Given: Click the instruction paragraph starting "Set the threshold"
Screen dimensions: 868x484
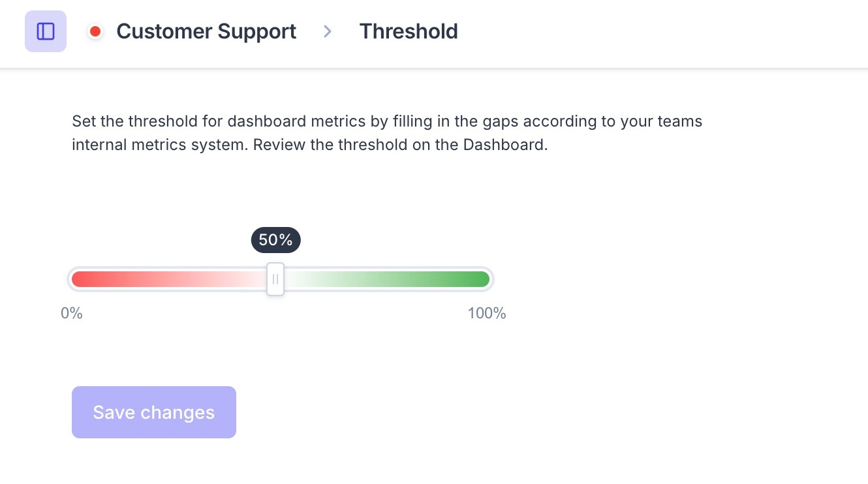Looking at the screenshot, I should pos(387,133).
